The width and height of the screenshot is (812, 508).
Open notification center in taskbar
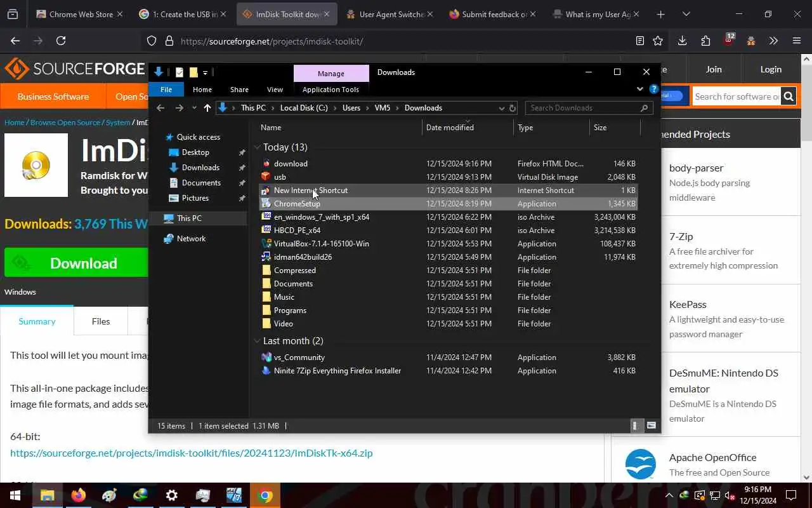coord(791,495)
